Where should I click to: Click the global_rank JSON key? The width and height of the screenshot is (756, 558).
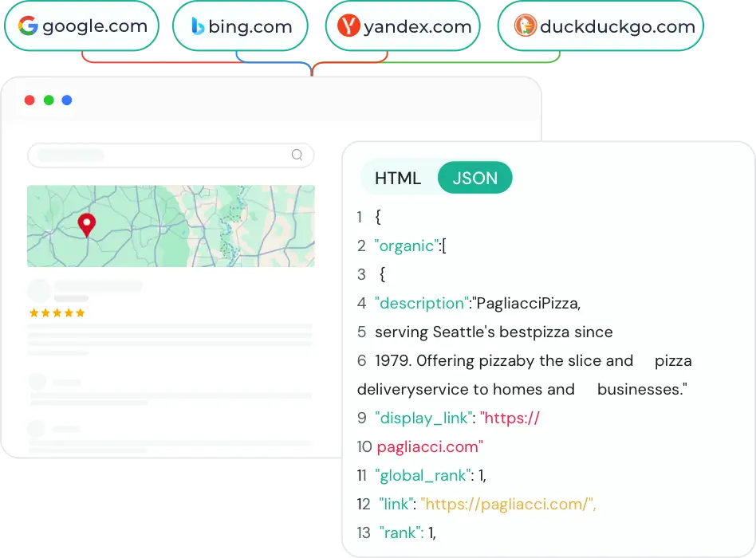point(423,475)
